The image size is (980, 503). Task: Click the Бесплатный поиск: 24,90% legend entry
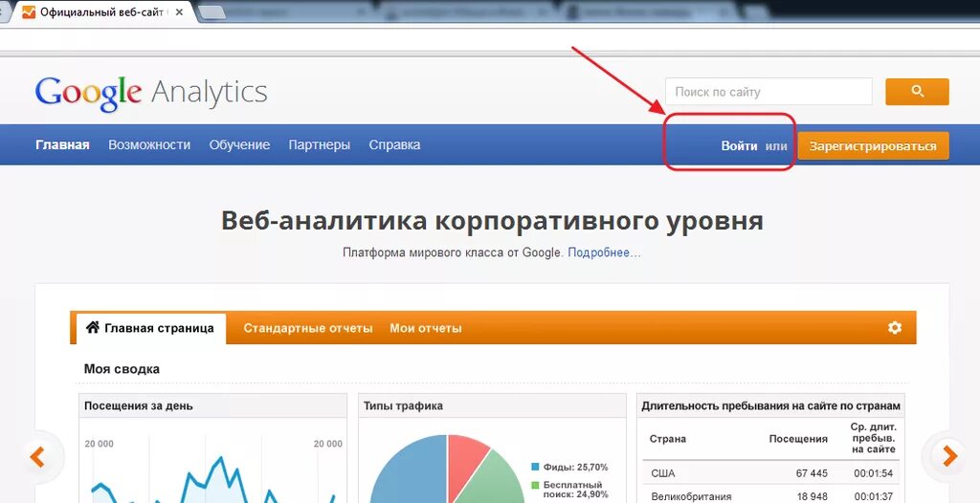pos(569,490)
